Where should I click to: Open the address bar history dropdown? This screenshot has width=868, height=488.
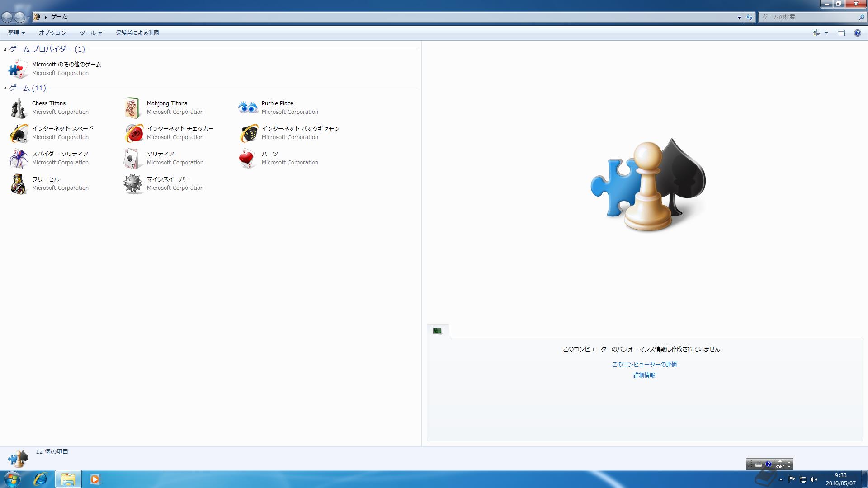tap(739, 17)
